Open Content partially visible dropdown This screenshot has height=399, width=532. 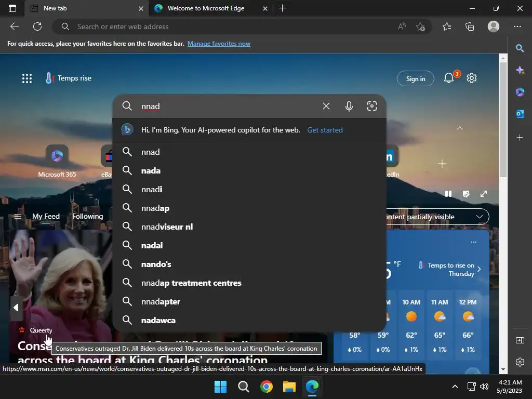[437, 217]
